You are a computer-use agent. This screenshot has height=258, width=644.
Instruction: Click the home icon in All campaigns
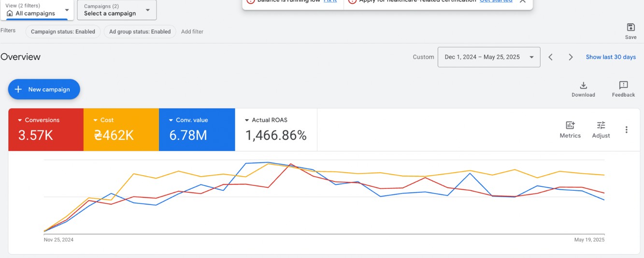10,14
